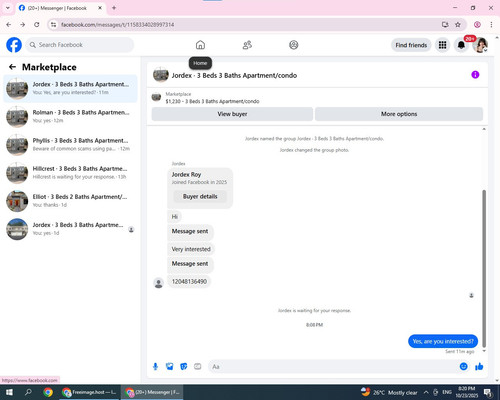Click the View buyer button

[232, 114]
